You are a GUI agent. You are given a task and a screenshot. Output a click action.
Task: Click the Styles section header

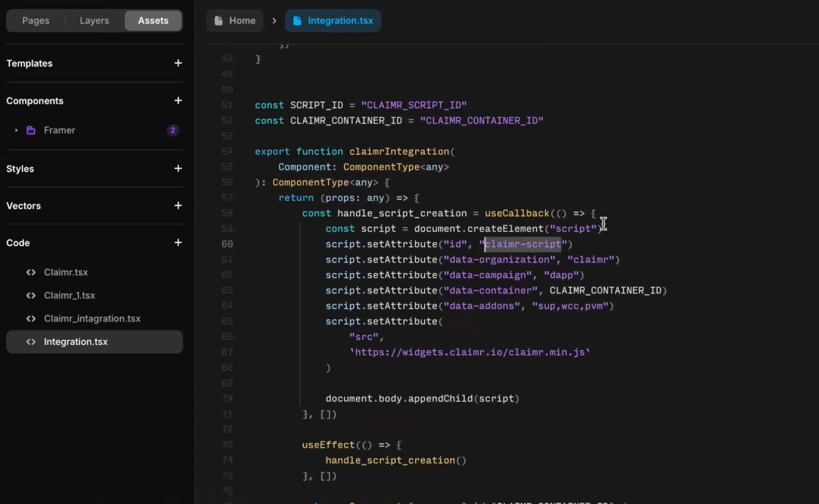(20, 169)
